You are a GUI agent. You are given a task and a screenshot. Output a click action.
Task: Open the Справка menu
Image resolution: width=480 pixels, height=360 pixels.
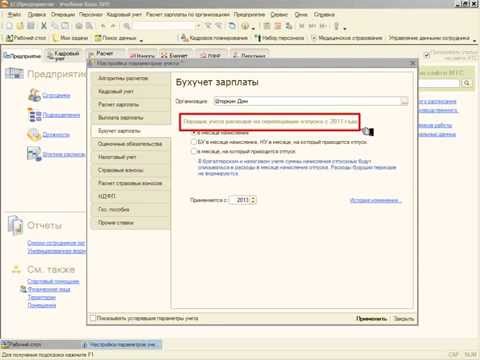pos(324,14)
